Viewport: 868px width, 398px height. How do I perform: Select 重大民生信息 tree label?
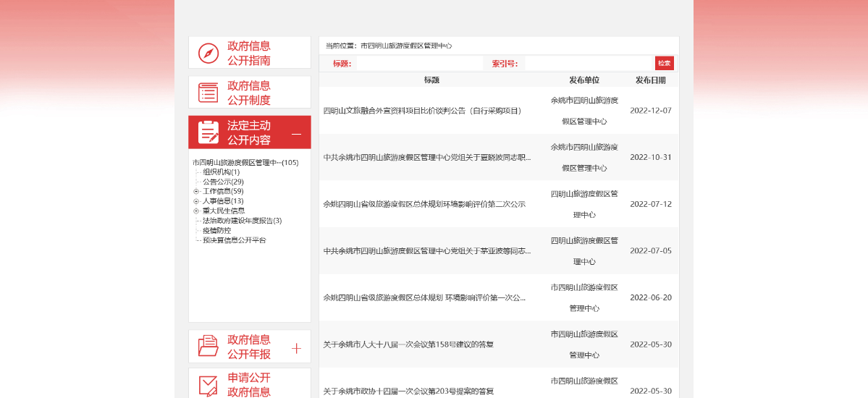(224, 211)
